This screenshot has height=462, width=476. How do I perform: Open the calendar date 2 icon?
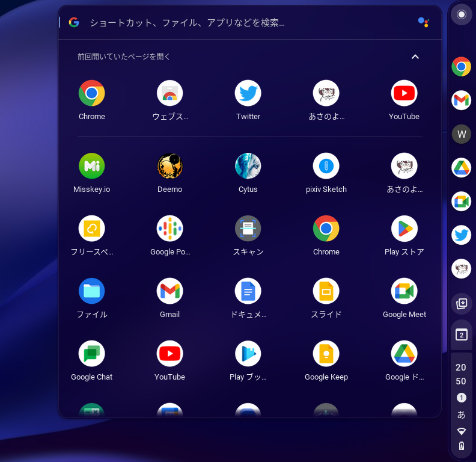[x=462, y=335]
